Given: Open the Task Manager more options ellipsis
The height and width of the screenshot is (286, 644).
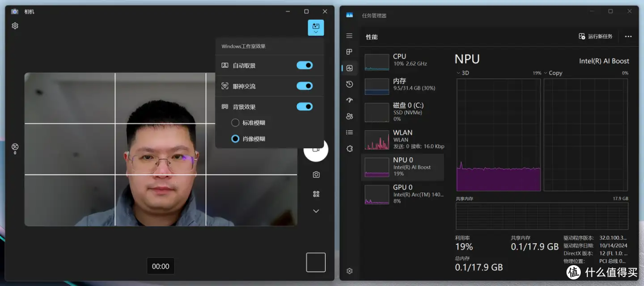Looking at the screenshot, I should pos(628,36).
